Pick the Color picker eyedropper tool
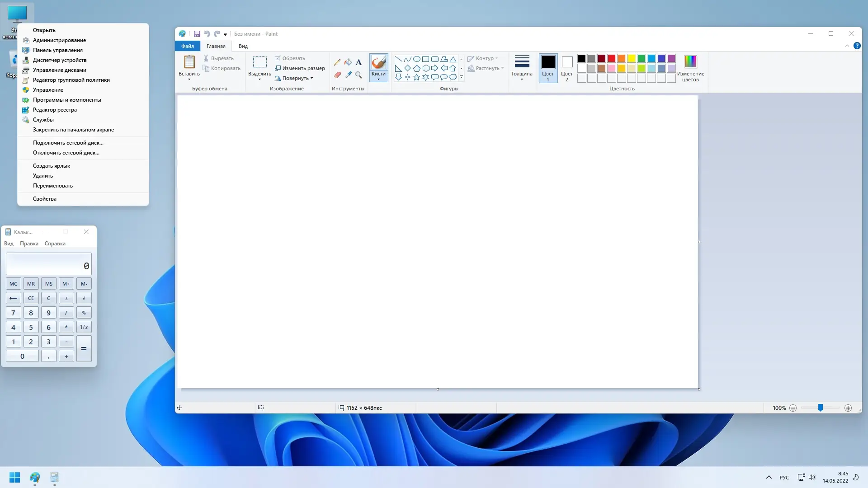This screenshot has width=868, height=488. pos(348,75)
